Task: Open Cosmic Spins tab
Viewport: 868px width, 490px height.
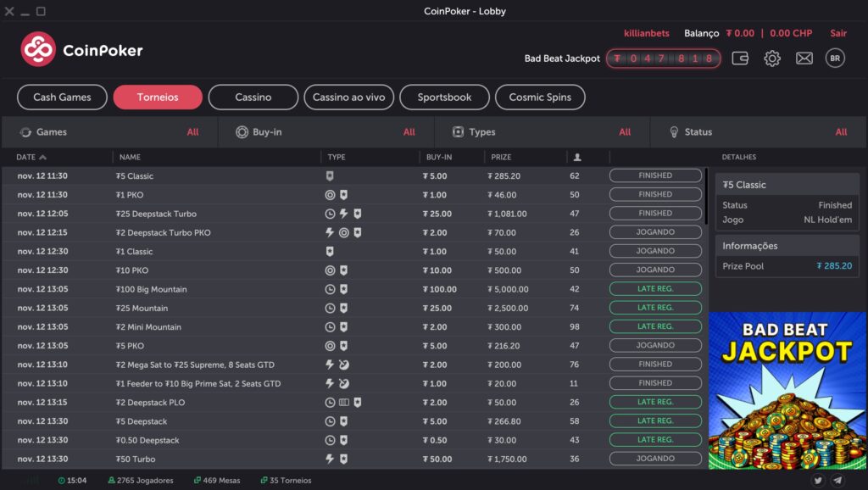Action: coord(540,97)
